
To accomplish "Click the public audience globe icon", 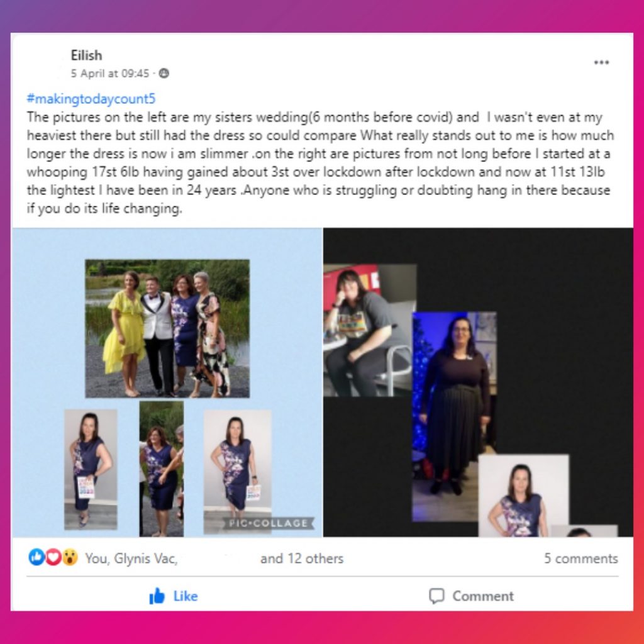I will click(x=164, y=74).
